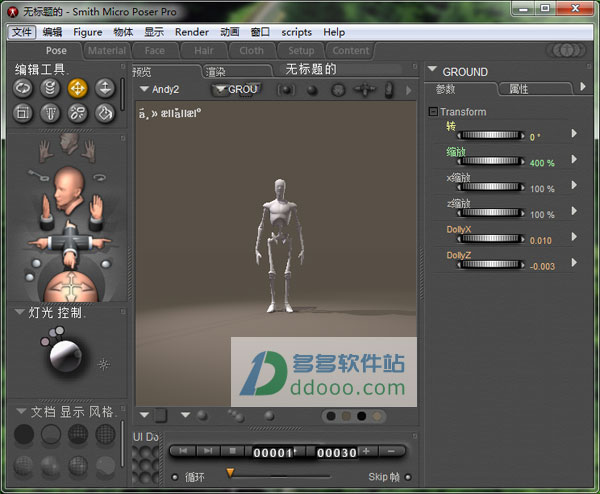Select the first dark silhouette display style
The width and height of the screenshot is (600, 494).
coord(24,434)
